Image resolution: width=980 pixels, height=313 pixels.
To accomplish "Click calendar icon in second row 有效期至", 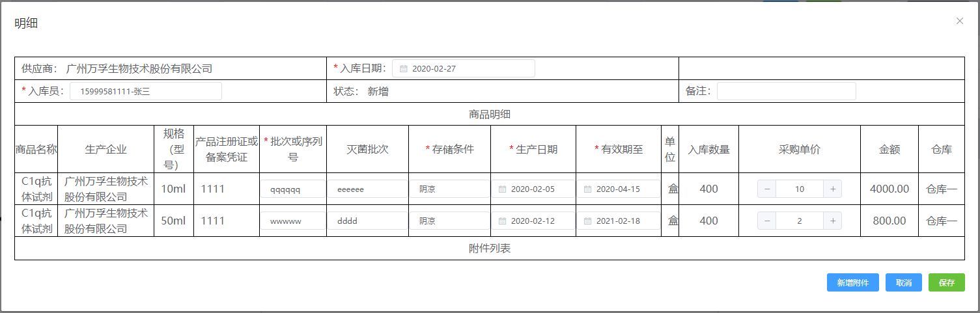I will click(x=587, y=221).
